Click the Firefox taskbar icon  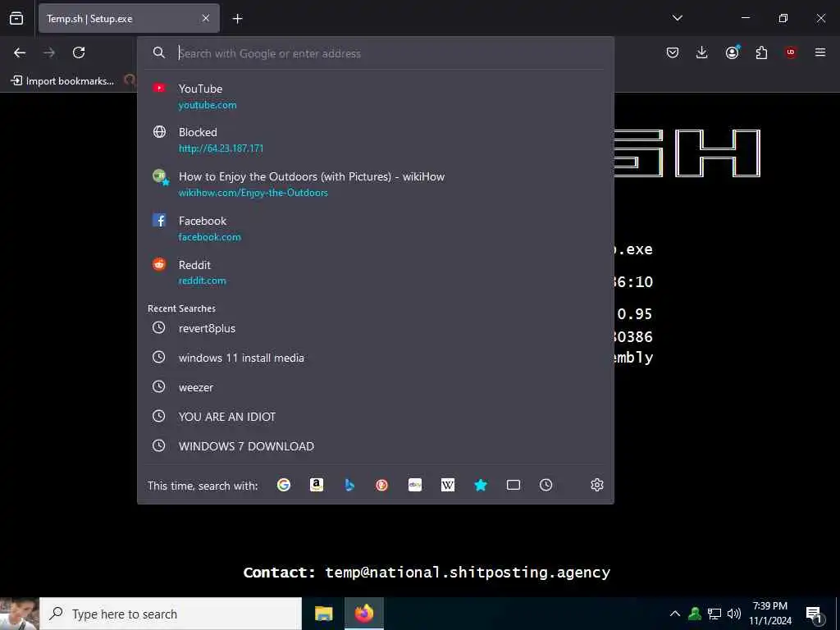tap(363, 614)
